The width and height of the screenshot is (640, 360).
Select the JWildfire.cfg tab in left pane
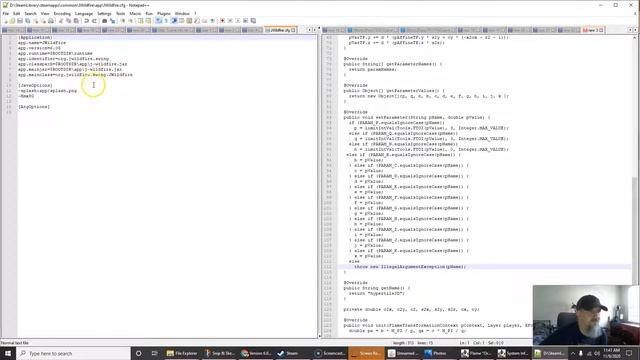click(x=280, y=30)
